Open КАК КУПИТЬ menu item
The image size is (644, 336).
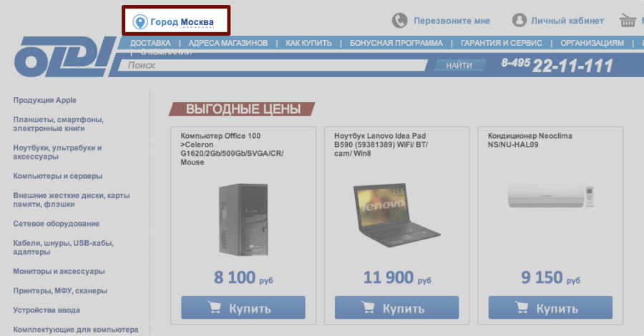(x=308, y=43)
